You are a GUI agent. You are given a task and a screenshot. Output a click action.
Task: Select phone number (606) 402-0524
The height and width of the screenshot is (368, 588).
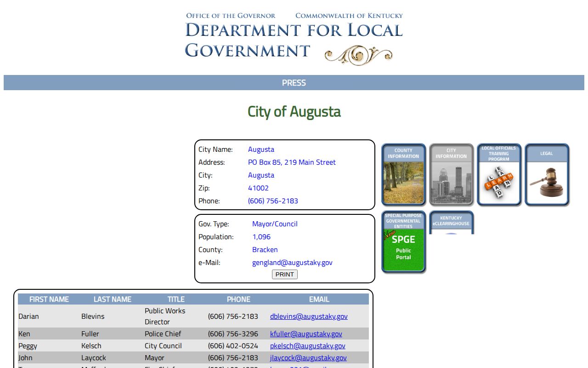233,346
